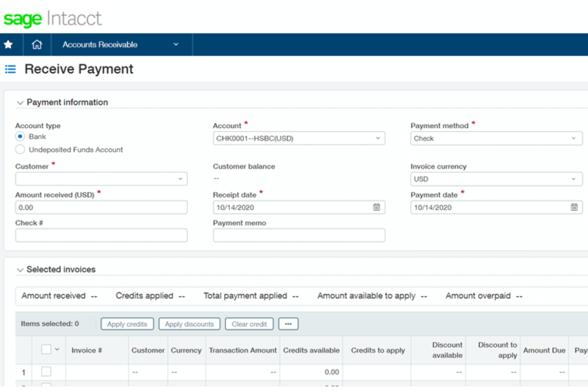Tick the select-all invoices header checkbox

(46, 350)
